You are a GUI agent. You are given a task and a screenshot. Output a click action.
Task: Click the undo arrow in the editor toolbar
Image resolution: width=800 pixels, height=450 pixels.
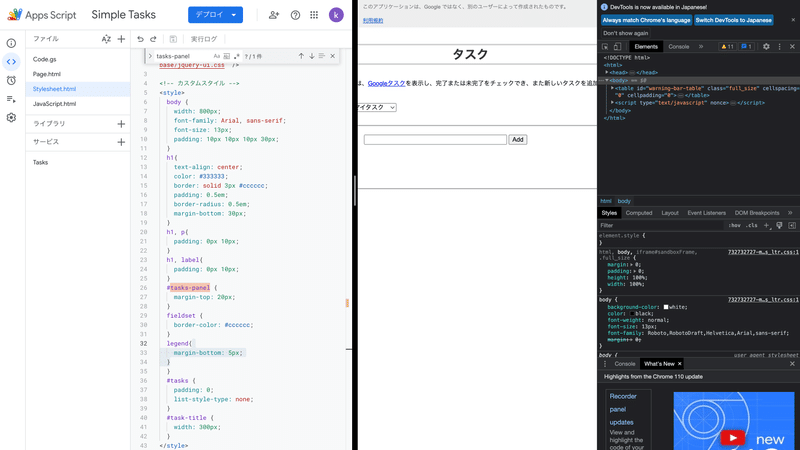click(140, 39)
